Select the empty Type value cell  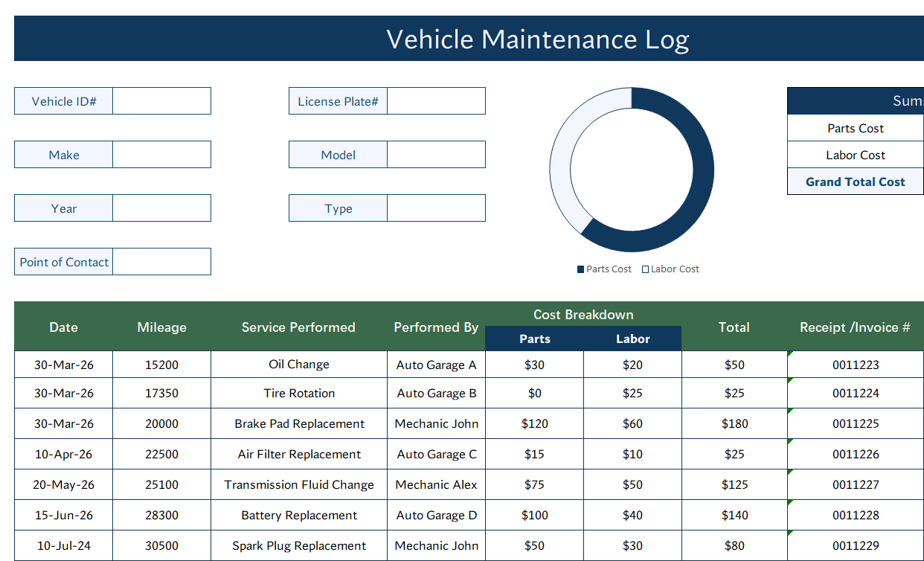coord(436,208)
